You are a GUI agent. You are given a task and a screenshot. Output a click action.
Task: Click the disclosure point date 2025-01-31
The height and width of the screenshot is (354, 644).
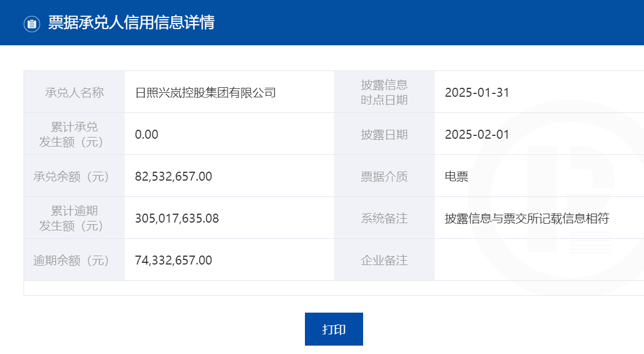477,92
